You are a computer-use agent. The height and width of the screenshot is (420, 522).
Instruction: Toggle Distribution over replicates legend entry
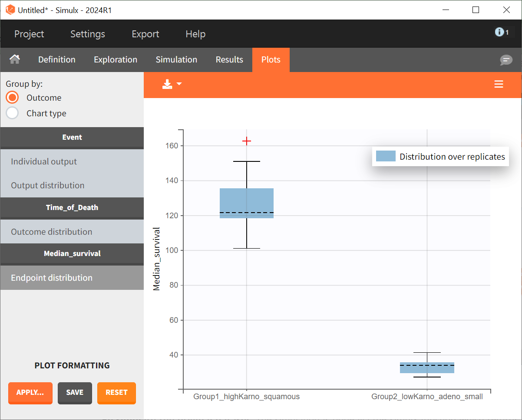(440, 157)
